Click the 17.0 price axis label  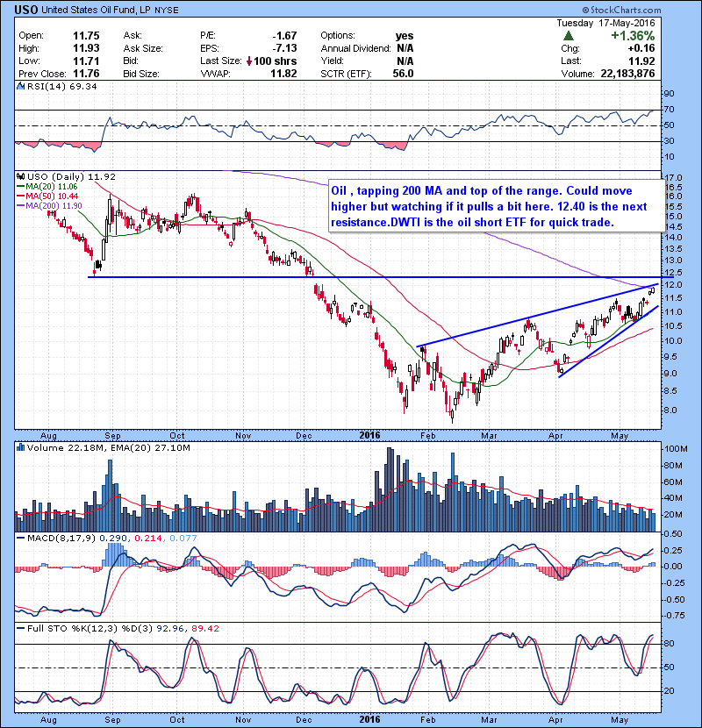(673, 178)
